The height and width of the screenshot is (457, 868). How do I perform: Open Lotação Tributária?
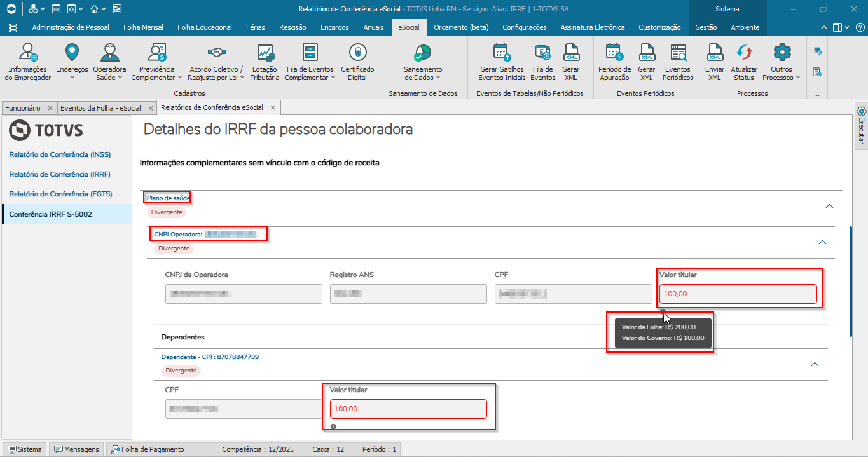tap(265, 62)
